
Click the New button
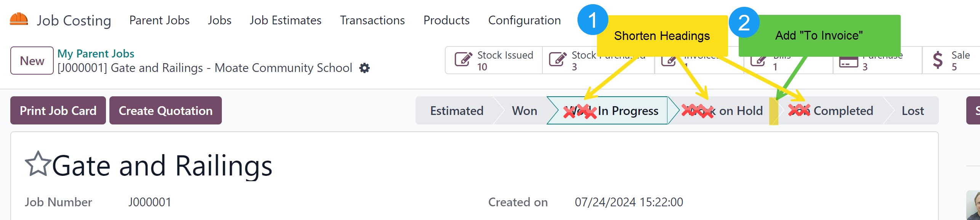pos(32,61)
